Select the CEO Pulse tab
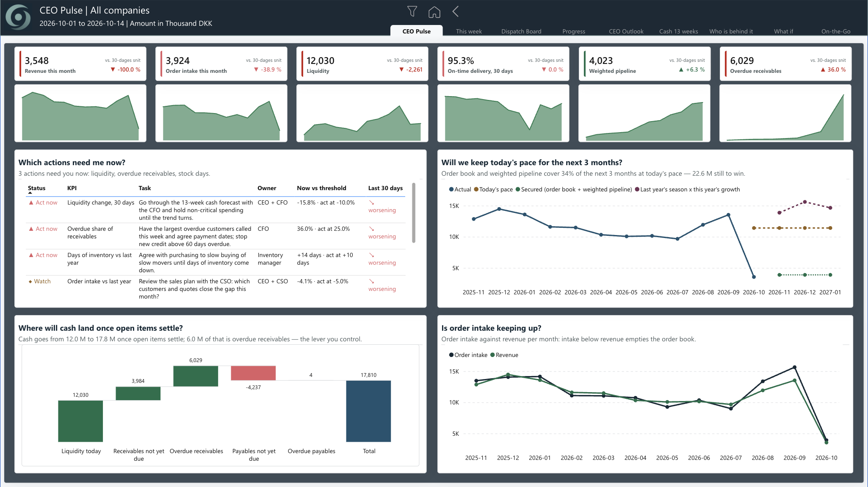 click(x=417, y=31)
